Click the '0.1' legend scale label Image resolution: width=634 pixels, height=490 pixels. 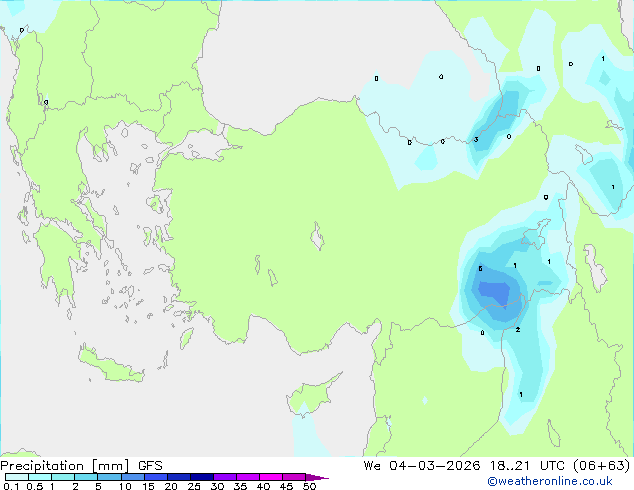(x=11, y=486)
